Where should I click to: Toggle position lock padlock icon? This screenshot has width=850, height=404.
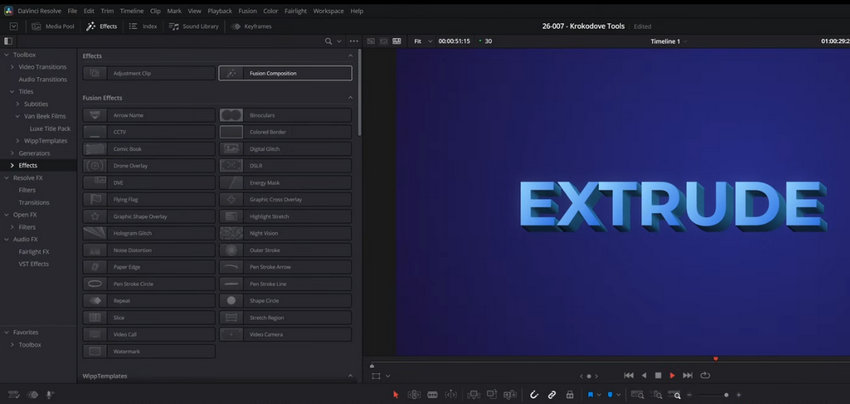coord(570,395)
